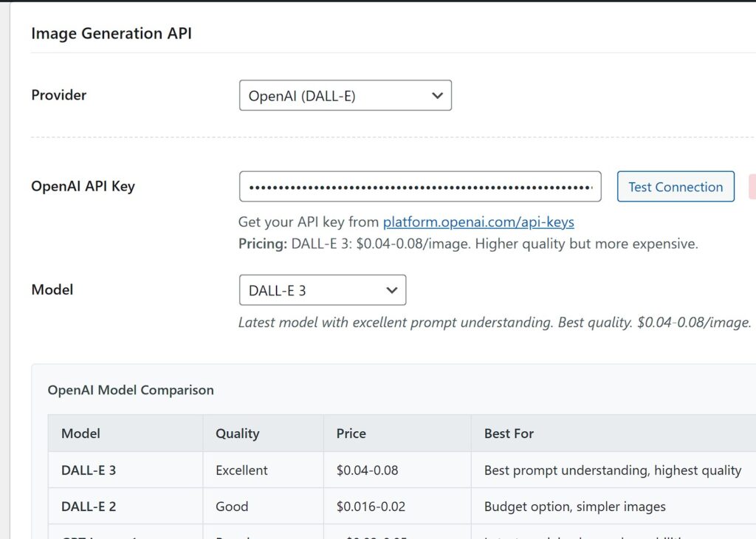Click the OpenAI Model Comparison heading
The width and height of the screenshot is (756, 539).
131,390
